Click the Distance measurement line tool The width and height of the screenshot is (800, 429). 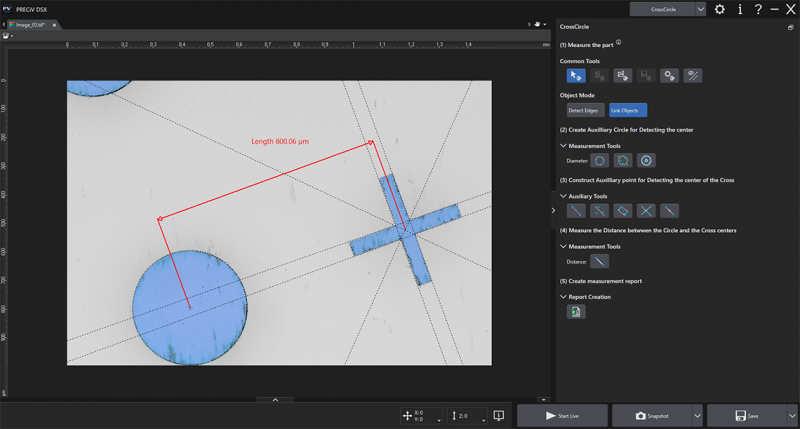(x=599, y=262)
